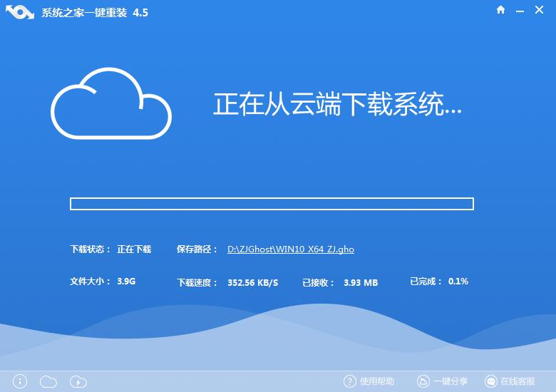
Task: Click the cloud icon in bottom bar
Action: [48, 382]
